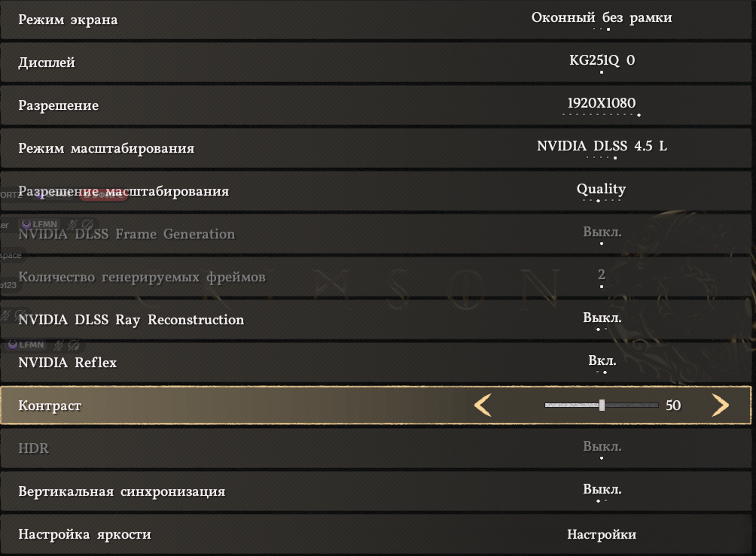Screen dimensions: 756x556
Task: Change the "Quality" scaling resolution value
Action: coord(601,190)
